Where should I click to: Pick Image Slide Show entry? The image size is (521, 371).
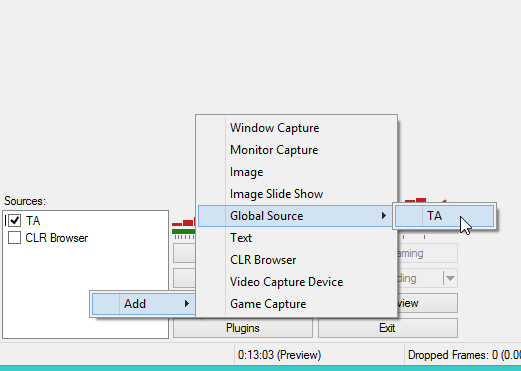[297, 194]
